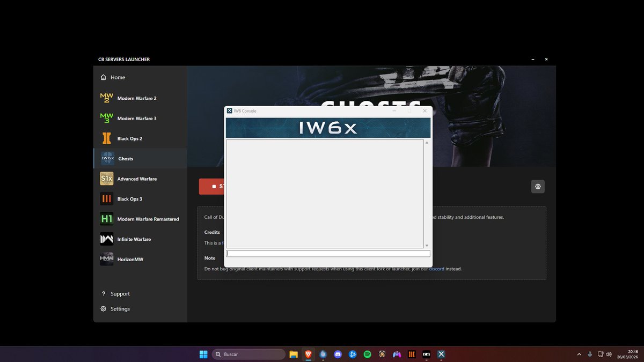Open the Black Ops 3 taskbar icon
Image resolution: width=644 pixels, height=362 pixels.
(x=412, y=354)
